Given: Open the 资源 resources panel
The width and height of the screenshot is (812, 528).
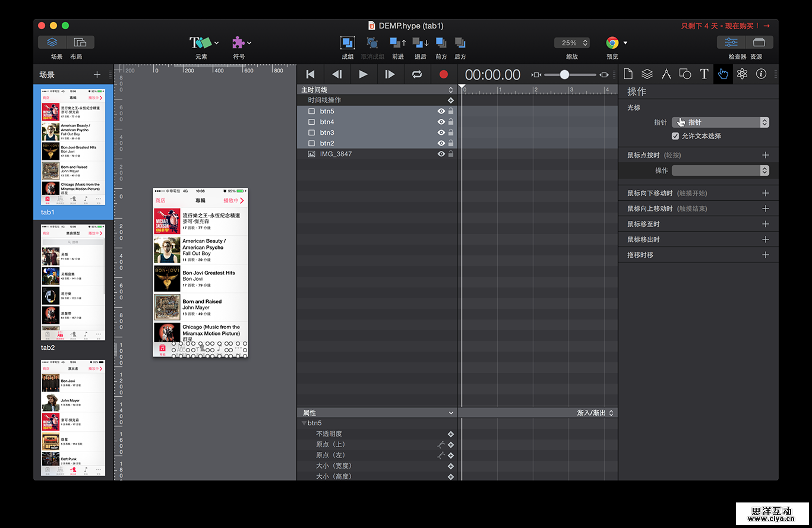Looking at the screenshot, I should click(x=759, y=43).
